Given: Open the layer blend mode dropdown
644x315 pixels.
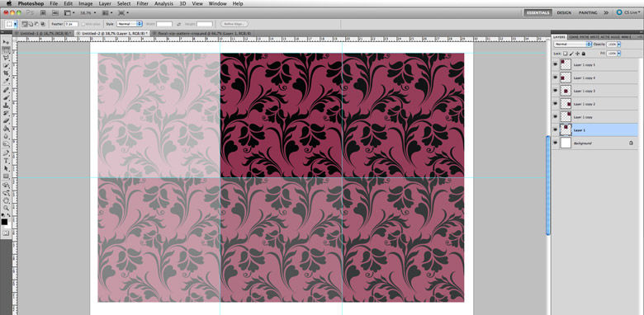Looking at the screenshot, I should coord(572,44).
